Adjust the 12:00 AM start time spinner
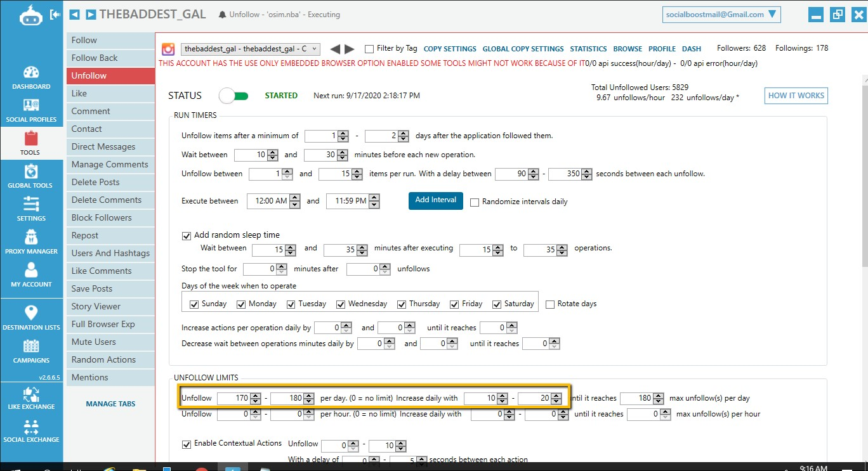Screen dimensions: 868x471 coord(294,202)
